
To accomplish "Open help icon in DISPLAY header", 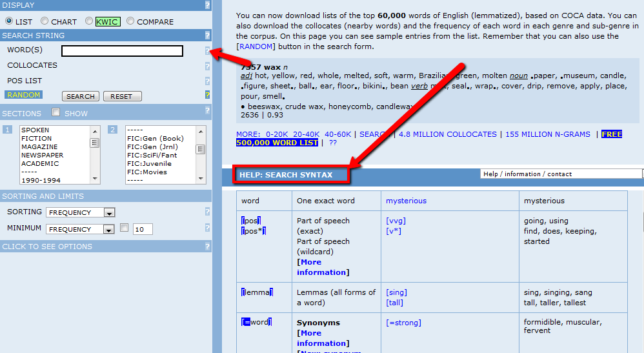I will click(207, 5).
